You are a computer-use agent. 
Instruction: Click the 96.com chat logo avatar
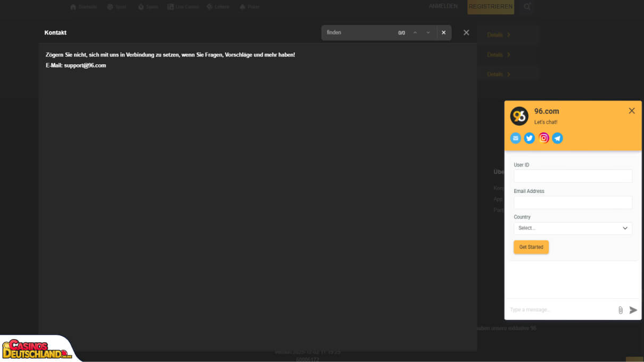click(519, 116)
